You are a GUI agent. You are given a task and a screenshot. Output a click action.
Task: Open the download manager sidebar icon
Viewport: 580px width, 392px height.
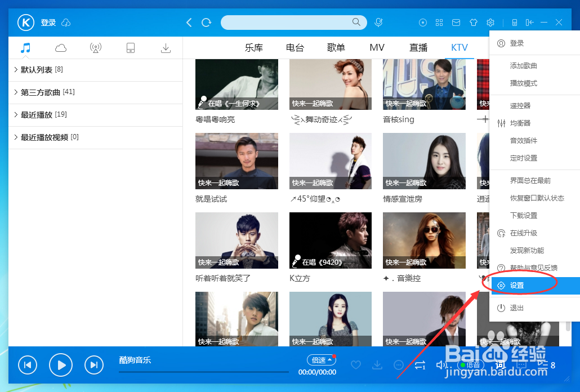(x=166, y=48)
